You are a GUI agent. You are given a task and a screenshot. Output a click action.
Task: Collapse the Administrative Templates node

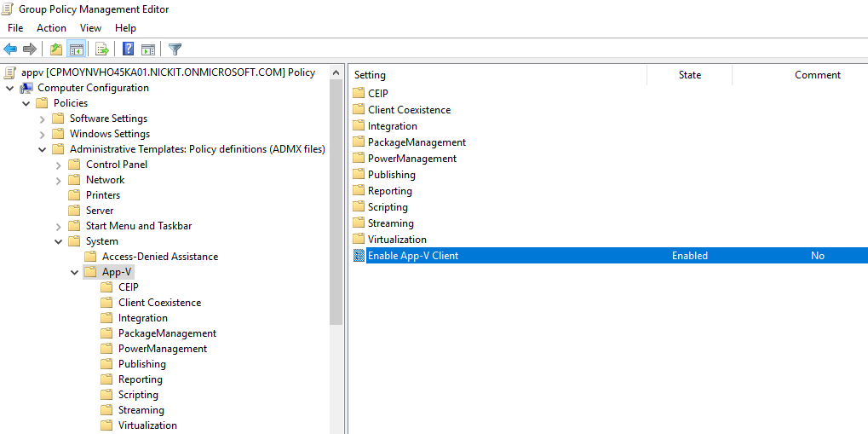(42, 150)
